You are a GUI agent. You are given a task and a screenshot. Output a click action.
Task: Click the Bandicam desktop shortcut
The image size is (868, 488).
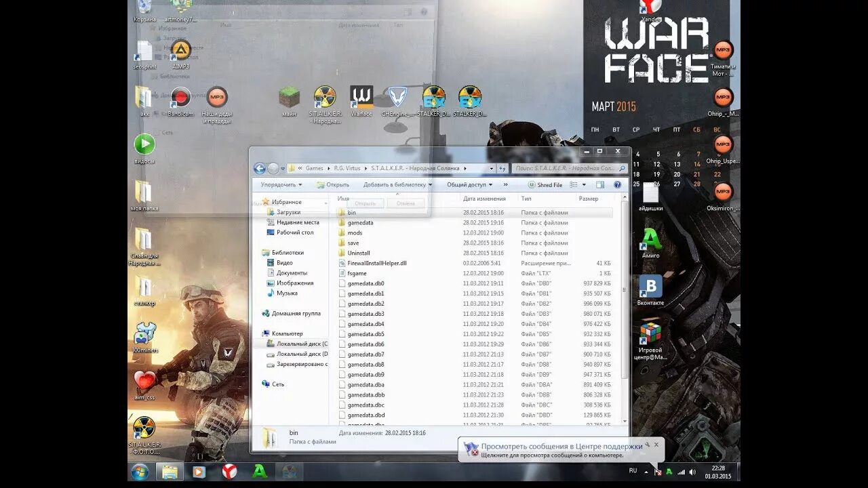pos(180,102)
